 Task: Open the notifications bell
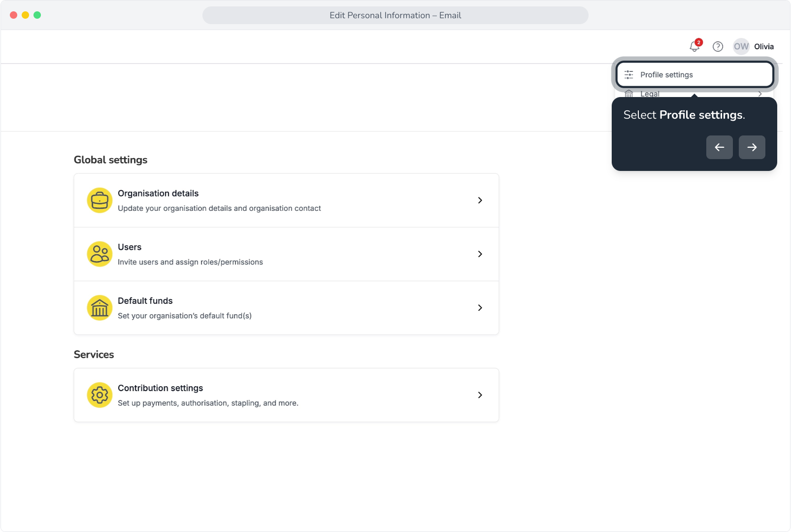(694, 46)
